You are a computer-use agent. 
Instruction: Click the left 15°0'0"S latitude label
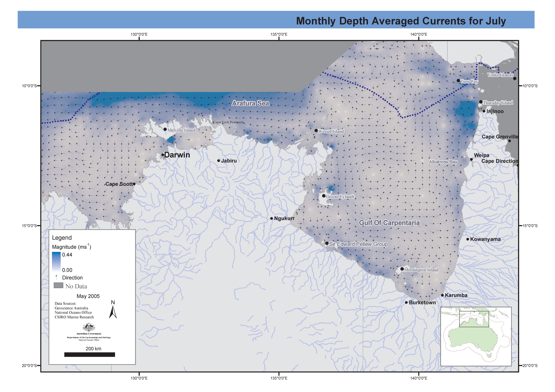pos(30,226)
